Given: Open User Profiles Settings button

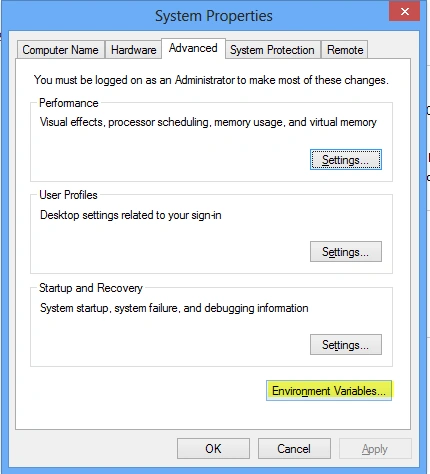Looking at the screenshot, I should pos(346,252).
